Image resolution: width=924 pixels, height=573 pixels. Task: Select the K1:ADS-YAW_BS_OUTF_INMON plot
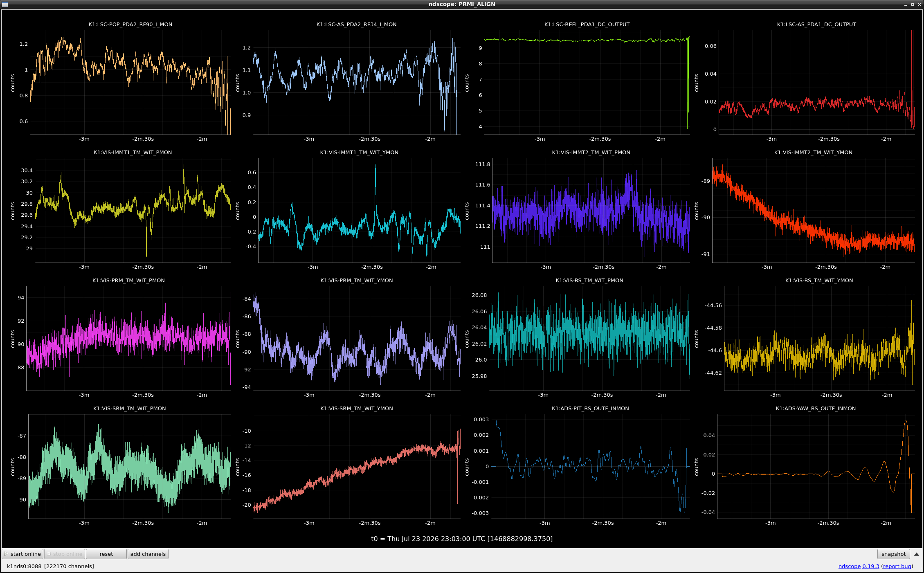[816, 466]
